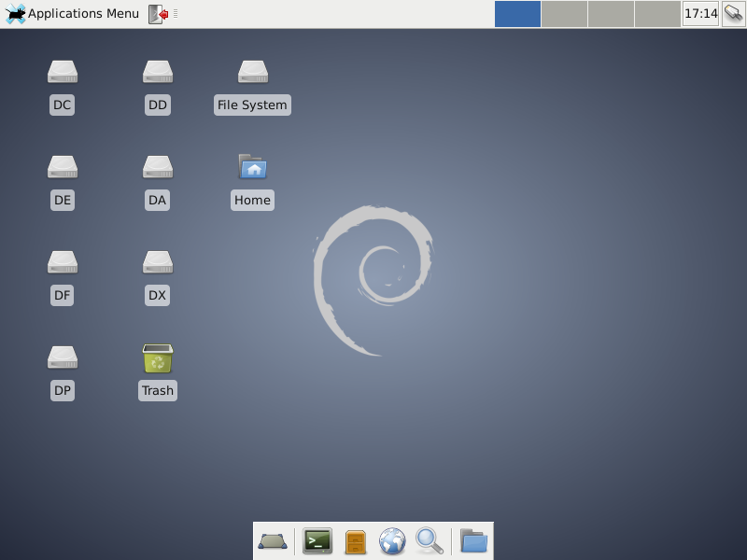Open the blue folder in the dock

point(474,541)
